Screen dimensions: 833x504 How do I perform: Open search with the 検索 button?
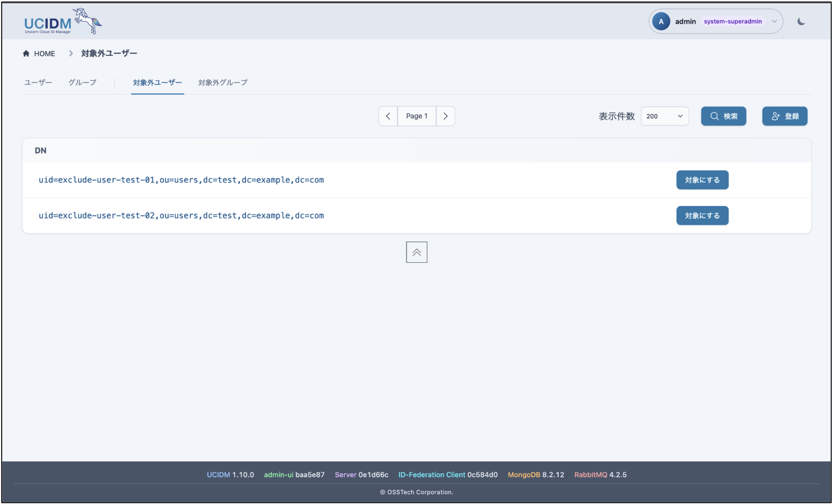pyautogui.click(x=723, y=116)
